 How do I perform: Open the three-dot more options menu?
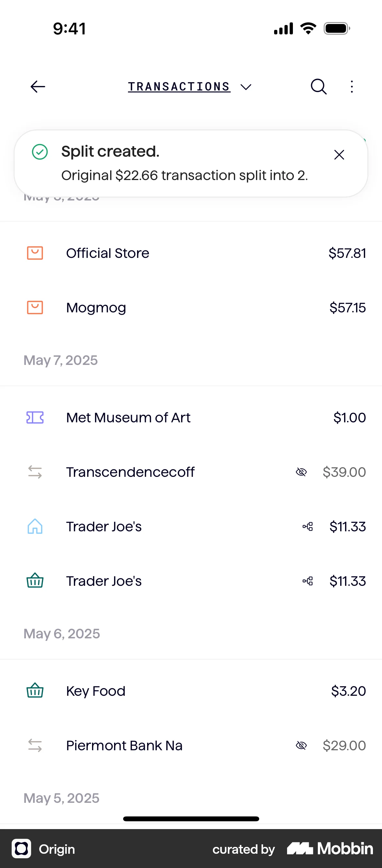point(352,87)
